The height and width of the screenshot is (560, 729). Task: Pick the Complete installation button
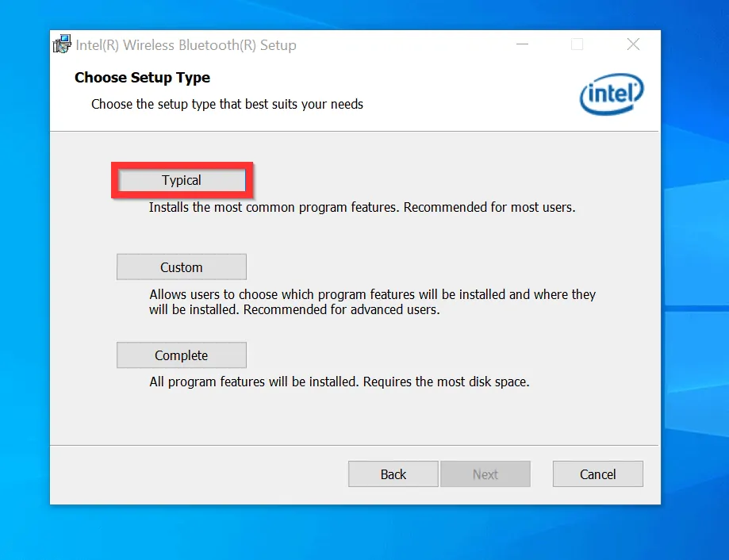(x=182, y=355)
